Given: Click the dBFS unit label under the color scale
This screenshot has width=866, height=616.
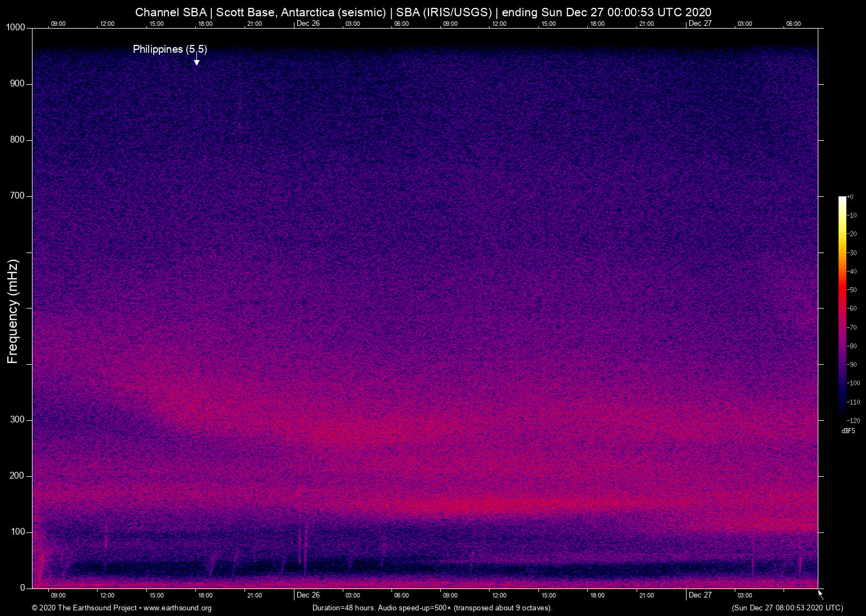Looking at the screenshot, I should tap(848, 431).
